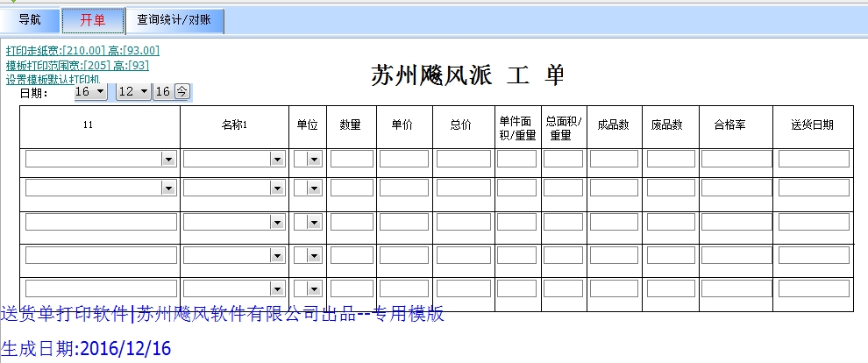The height and width of the screenshot is (363, 868).
Task: Select the 开单 tab
Action: (x=92, y=20)
